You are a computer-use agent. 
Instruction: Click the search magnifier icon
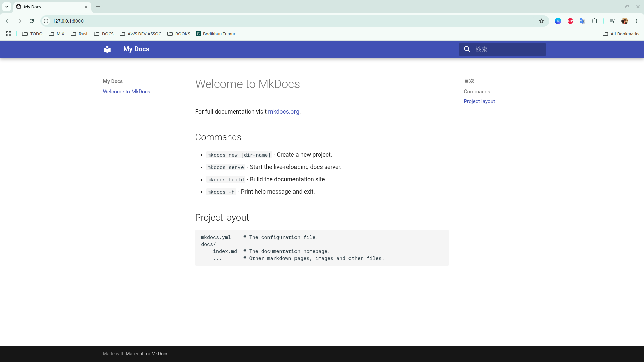pyautogui.click(x=467, y=49)
